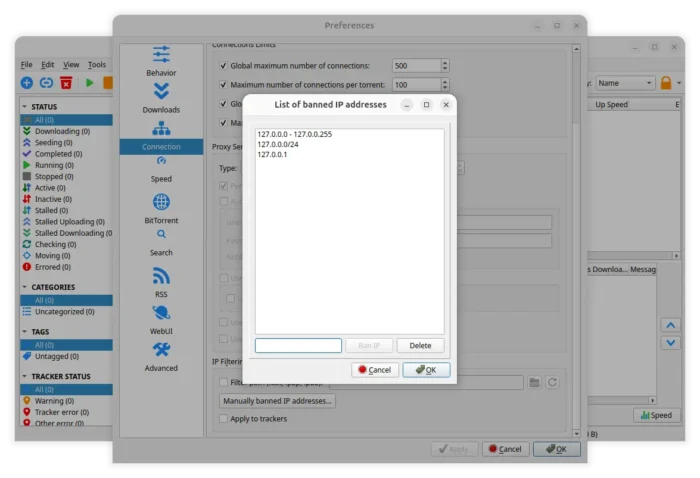700x478 pixels.
Task: Open the View menu
Action: (x=71, y=65)
